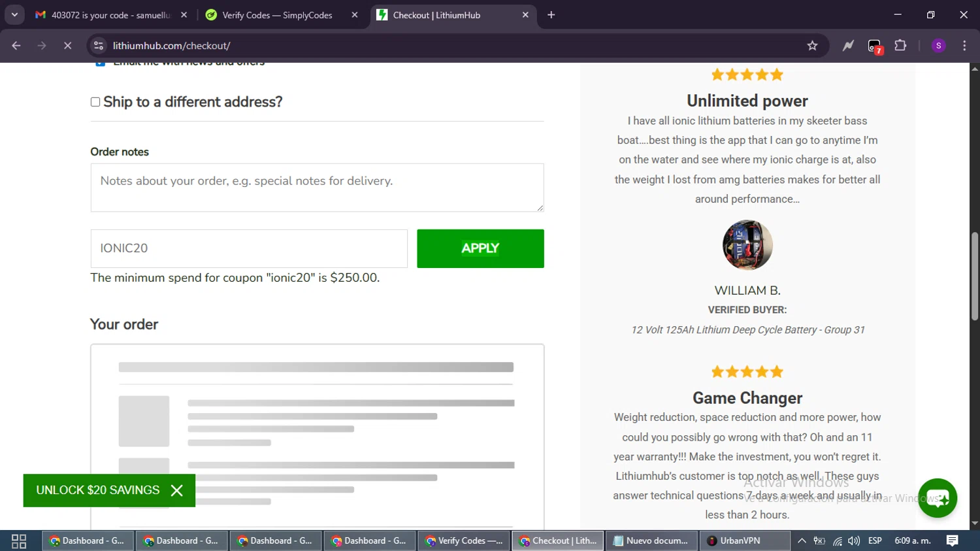Focus the coupon code field containing IONIC20

tap(249, 248)
